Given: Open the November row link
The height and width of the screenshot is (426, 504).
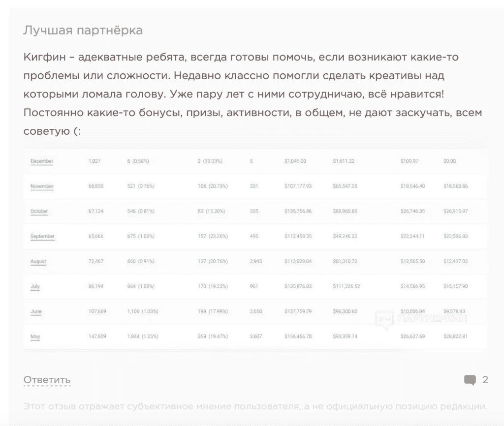Looking at the screenshot, I should (42, 186).
